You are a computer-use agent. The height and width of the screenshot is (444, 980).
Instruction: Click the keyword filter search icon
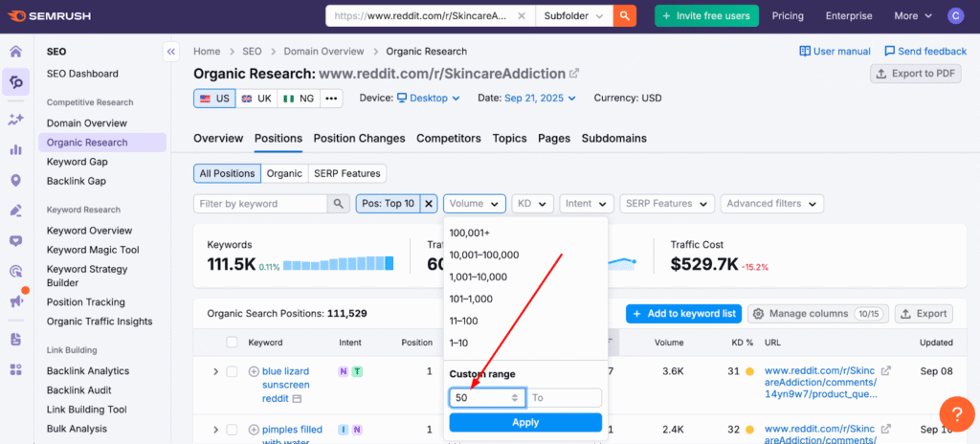click(x=339, y=203)
